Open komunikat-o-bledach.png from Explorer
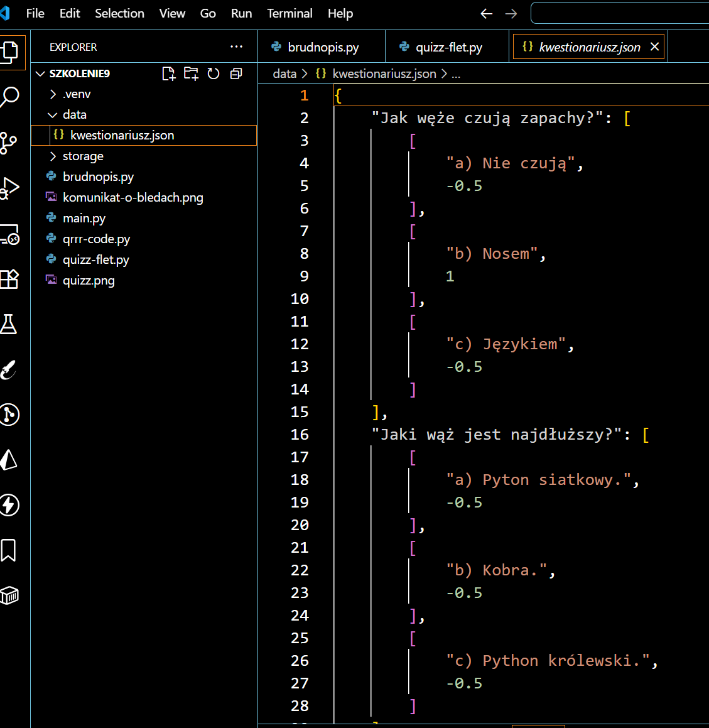Viewport: 709px width, 728px height. 144,197
